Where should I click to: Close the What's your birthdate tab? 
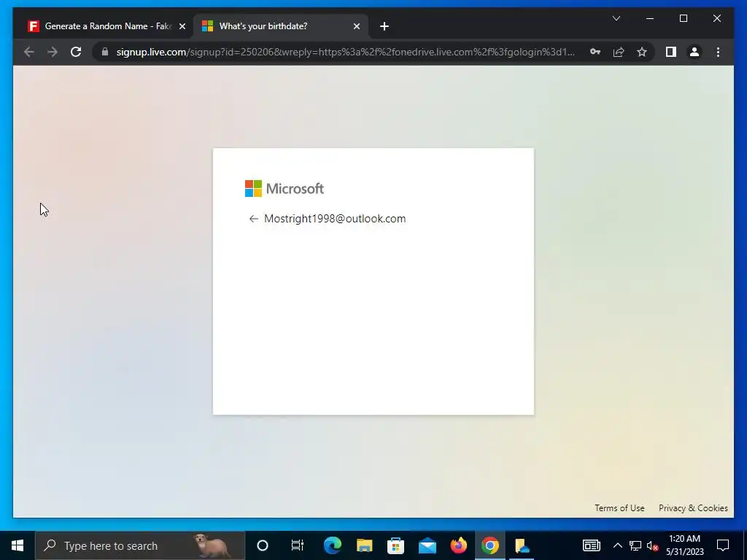[356, 26]
